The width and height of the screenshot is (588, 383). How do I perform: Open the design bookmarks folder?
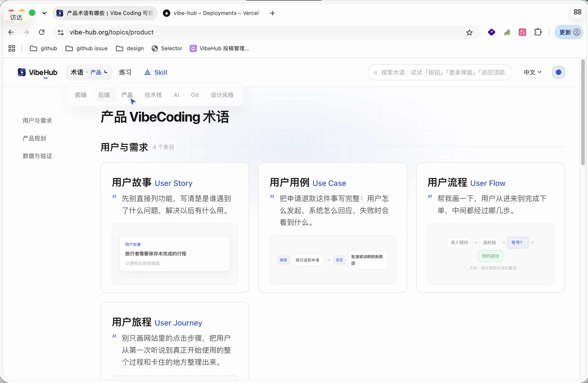(130, 49)
